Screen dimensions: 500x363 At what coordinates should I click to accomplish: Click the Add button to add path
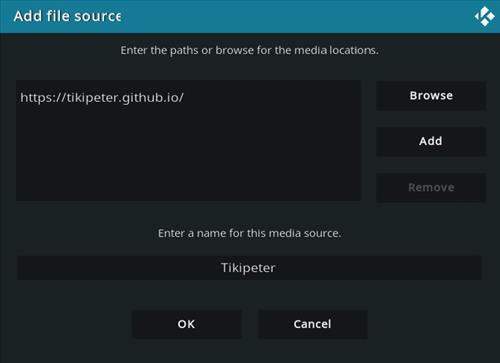[x=431, y=141]
